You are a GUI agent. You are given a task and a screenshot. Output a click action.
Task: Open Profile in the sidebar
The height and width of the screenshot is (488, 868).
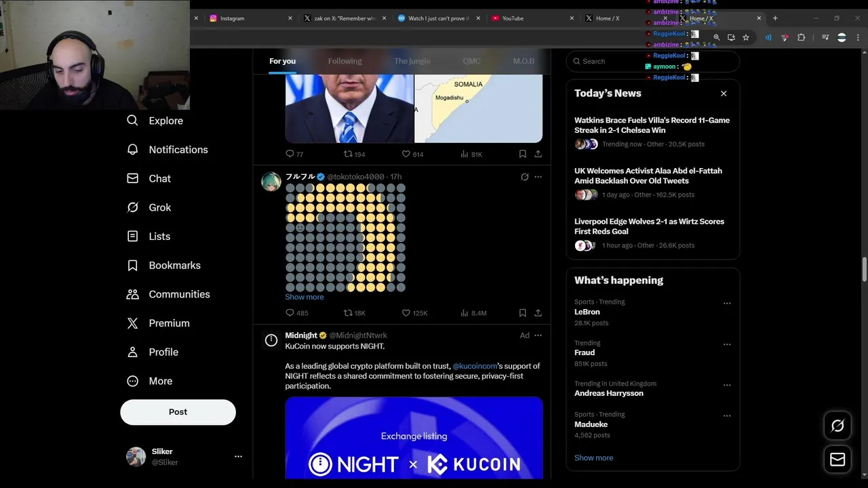[x=153, y=352]
